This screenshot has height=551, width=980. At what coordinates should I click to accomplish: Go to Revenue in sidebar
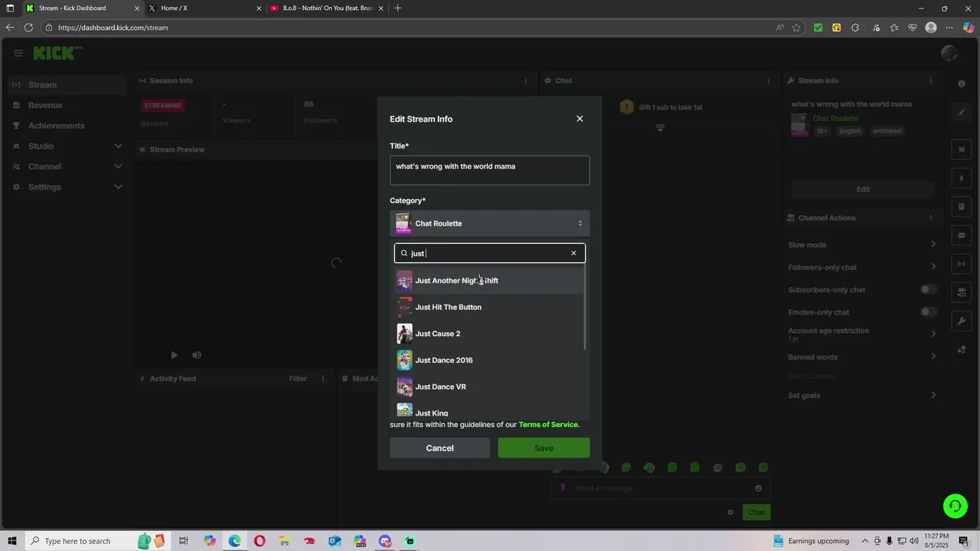click(x=67, y=105)
